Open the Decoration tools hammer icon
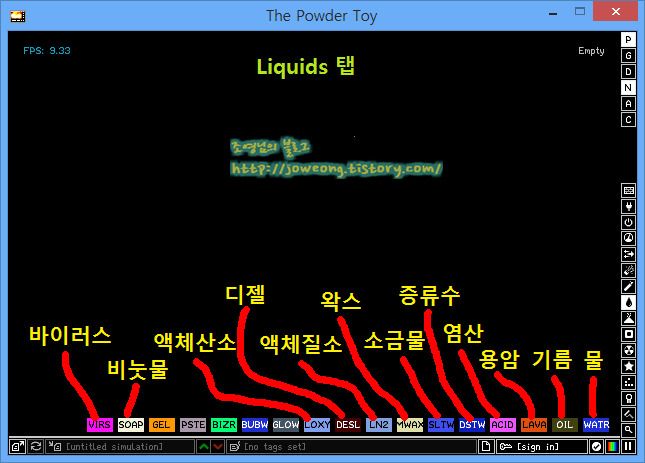The image size is (645, 463). point(628,414)
